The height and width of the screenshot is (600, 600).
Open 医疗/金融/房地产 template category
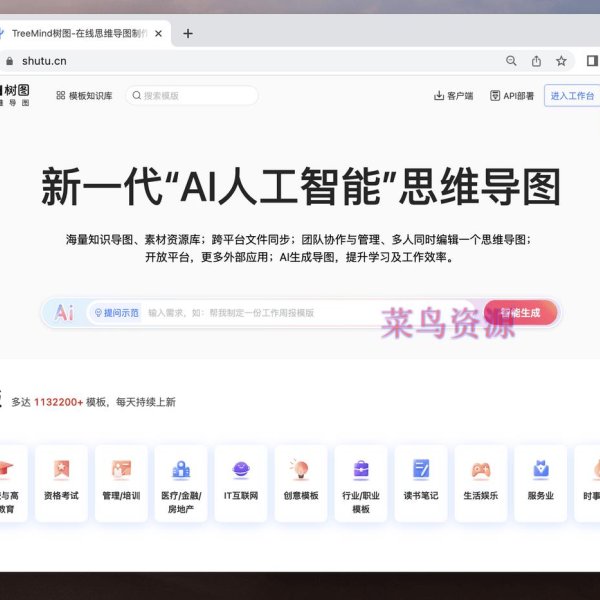[181, 483]
